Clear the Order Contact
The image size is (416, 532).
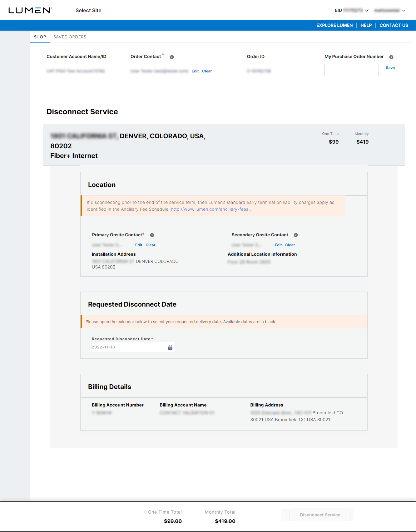[x=207, y=71]
